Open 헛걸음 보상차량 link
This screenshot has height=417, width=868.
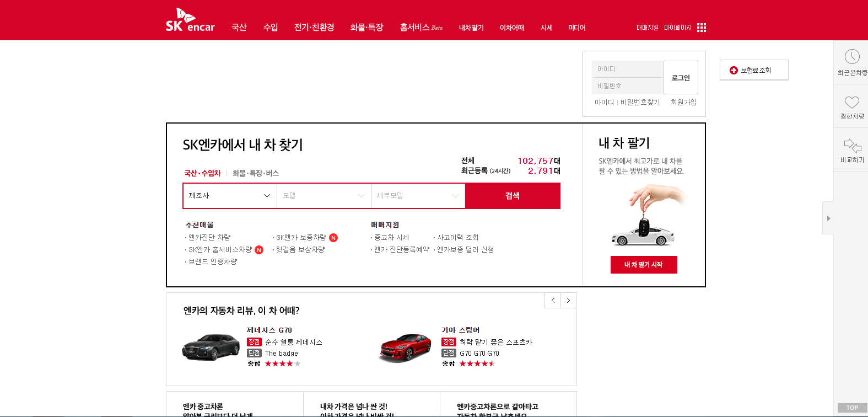pyautogui.click(x=300, y=249)
